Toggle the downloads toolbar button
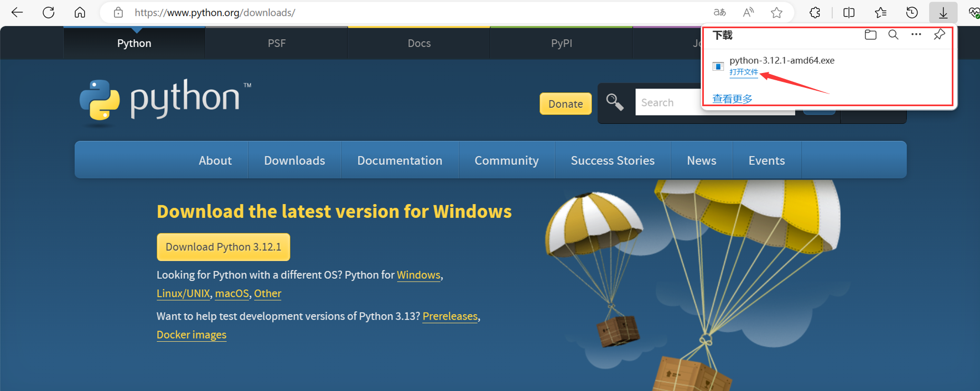 tap(943, 12)
